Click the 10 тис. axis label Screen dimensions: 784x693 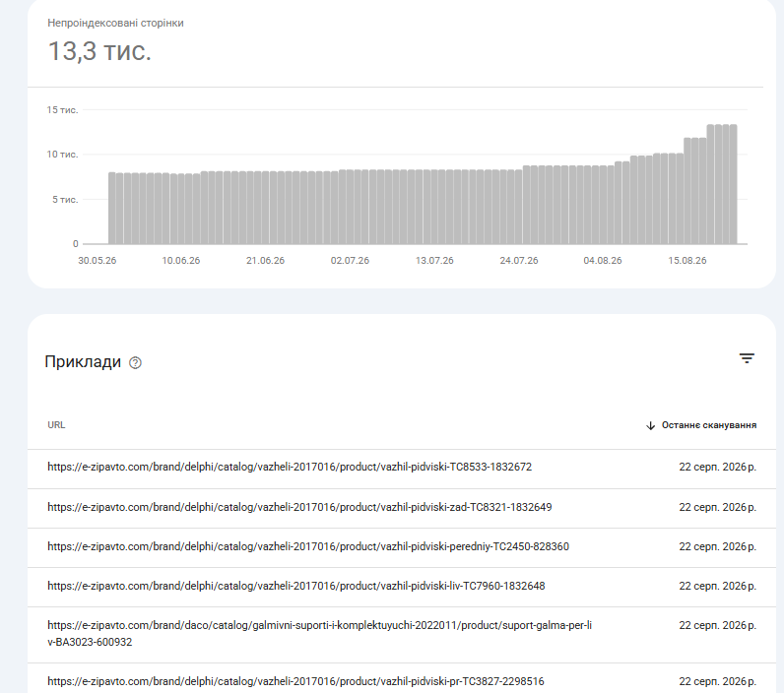pyautogui.click(x=62, y=155)
